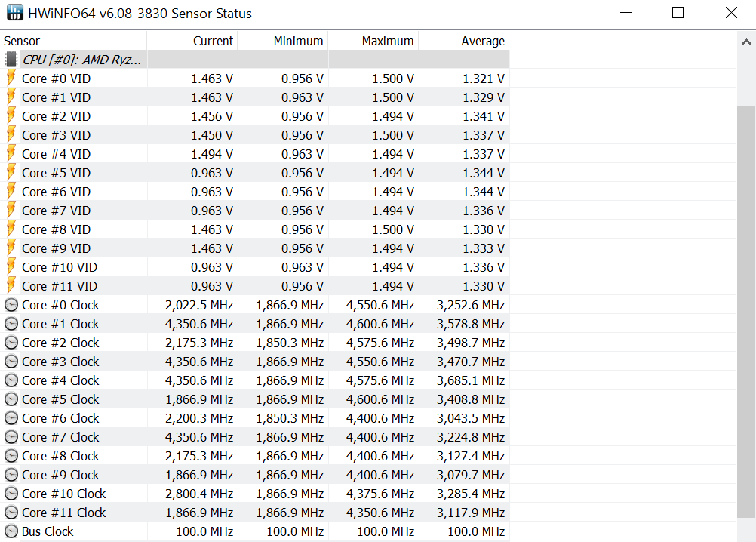Click the Maximum column header
Screen dimensions: 756x542
click(x=373, y=41)
